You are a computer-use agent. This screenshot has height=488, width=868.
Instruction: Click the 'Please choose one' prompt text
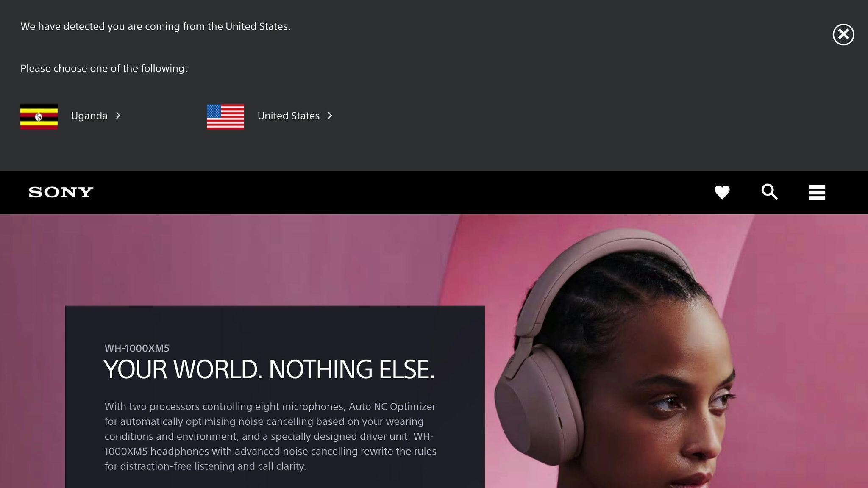[x=104, y=68]
